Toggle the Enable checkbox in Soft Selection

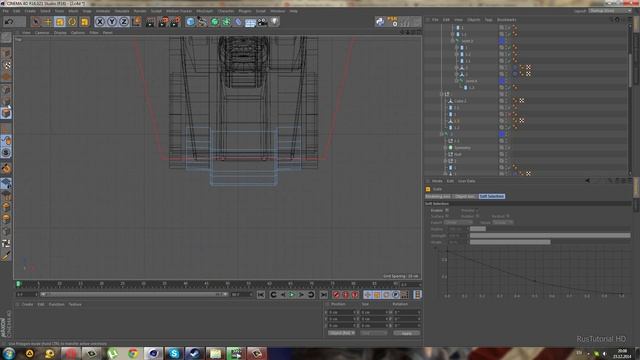point(447,210)
